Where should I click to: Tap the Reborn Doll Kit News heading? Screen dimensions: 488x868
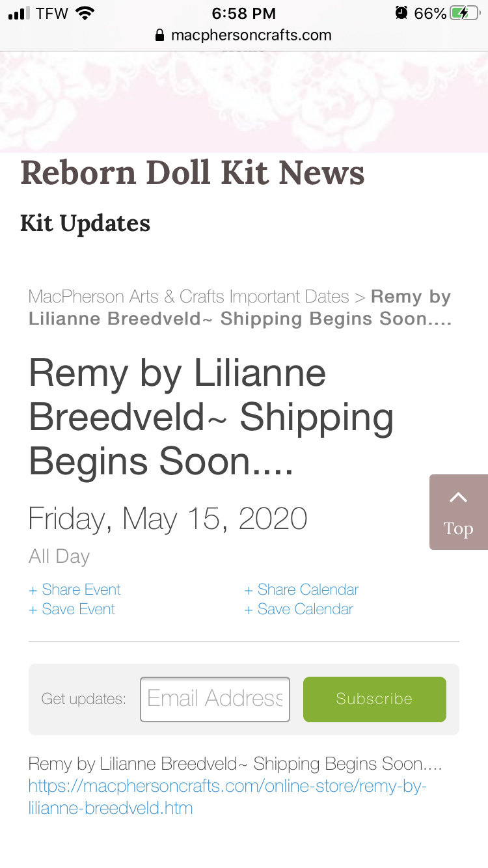[x=193, y=173]
